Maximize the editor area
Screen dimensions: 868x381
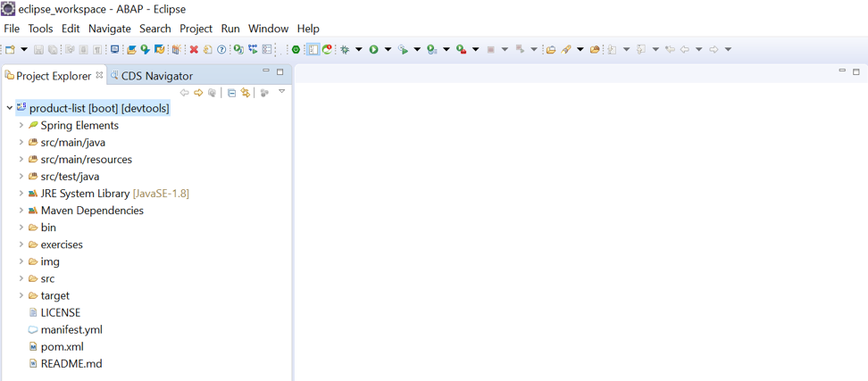tap(855, 71)
